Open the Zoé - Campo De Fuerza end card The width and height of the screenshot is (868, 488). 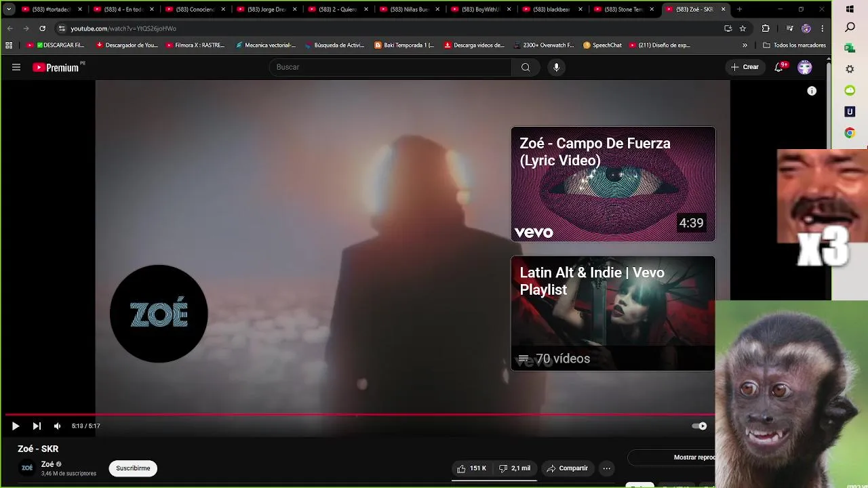[x=613, y=184]
